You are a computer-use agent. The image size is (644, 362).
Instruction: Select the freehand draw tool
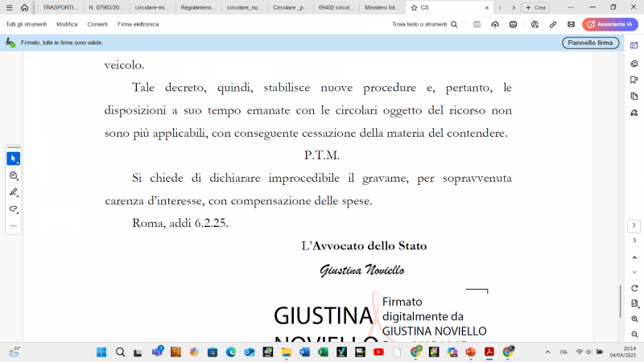(x=14, y=209)
